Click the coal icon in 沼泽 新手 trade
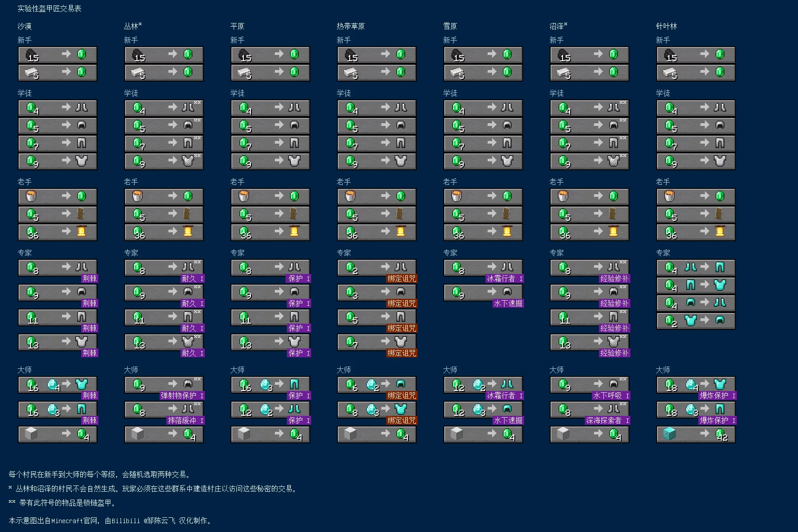This screenshot has height=532, width=798. [563, 55]
